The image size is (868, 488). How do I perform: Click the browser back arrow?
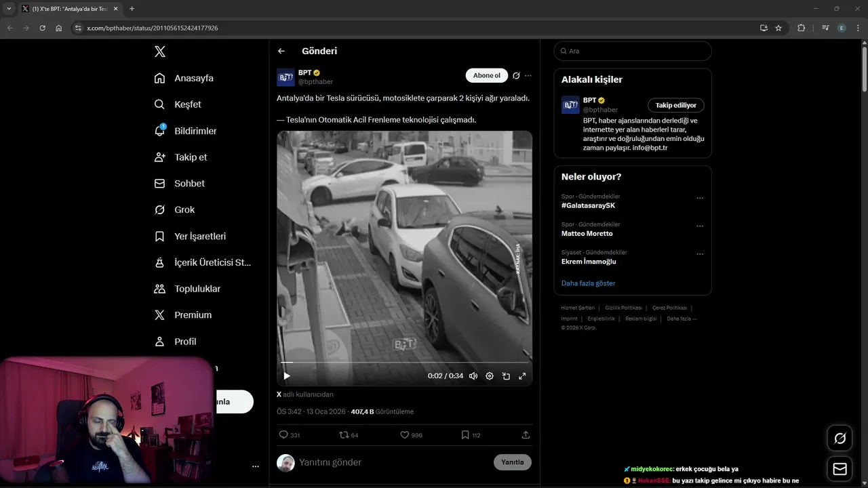(9, 28)
